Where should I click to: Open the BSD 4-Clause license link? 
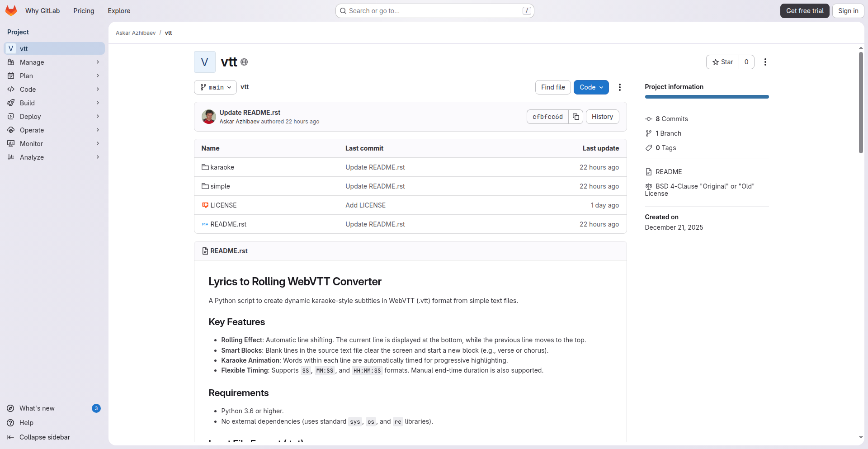pyautogui.click(x=700, y=190)
